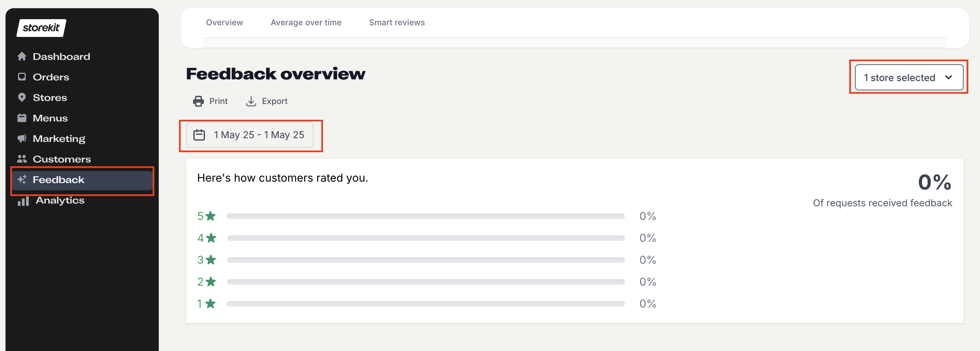Click the 0% value for 4 stars

pos(647,238)
